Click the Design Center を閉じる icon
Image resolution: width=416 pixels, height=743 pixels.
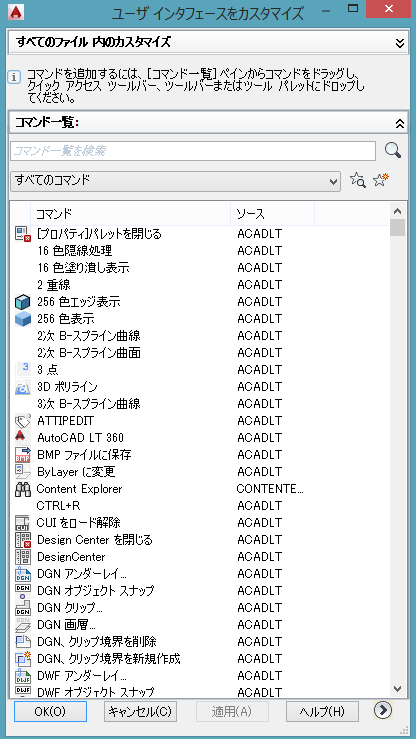click(23, 540)
